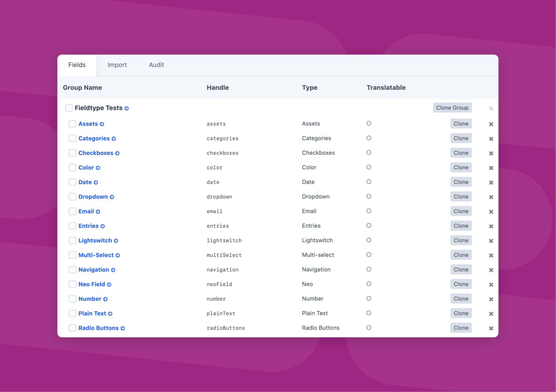556x392 pixels.
Task: Open the Audit tab
Action: (156, 65)
